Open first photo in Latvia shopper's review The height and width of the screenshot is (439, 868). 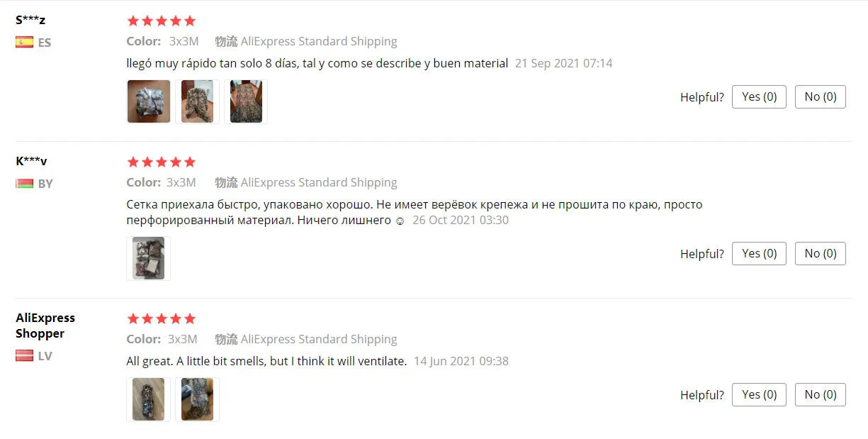(x=149, y=399)
